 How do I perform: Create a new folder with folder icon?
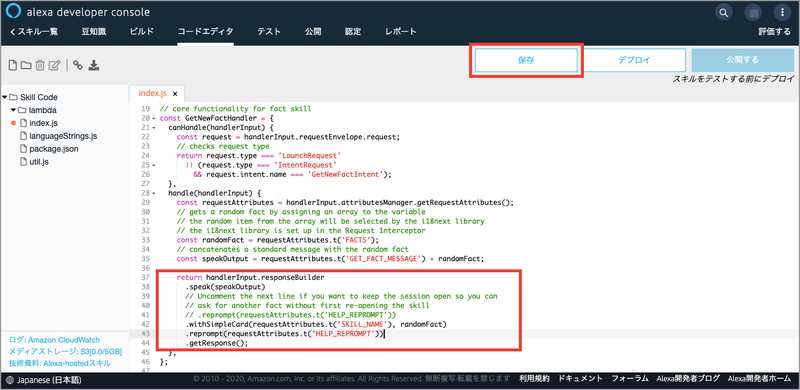pyautogui.click(x=26, y=65)
